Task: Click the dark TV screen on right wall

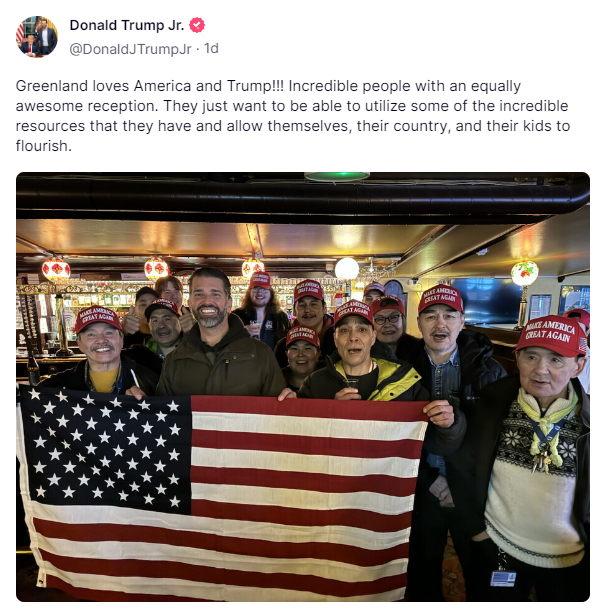Action: (x=488, y=301)
